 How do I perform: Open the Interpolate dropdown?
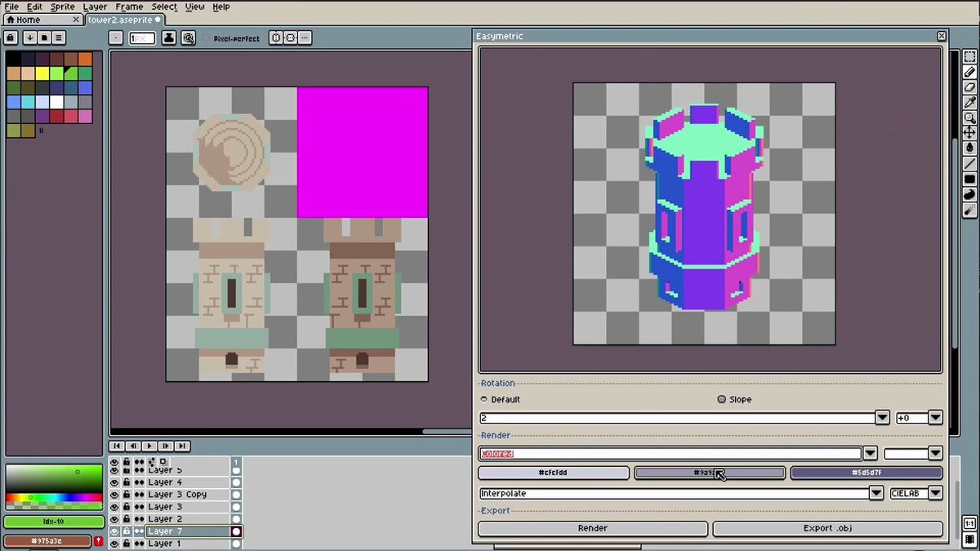875,493
